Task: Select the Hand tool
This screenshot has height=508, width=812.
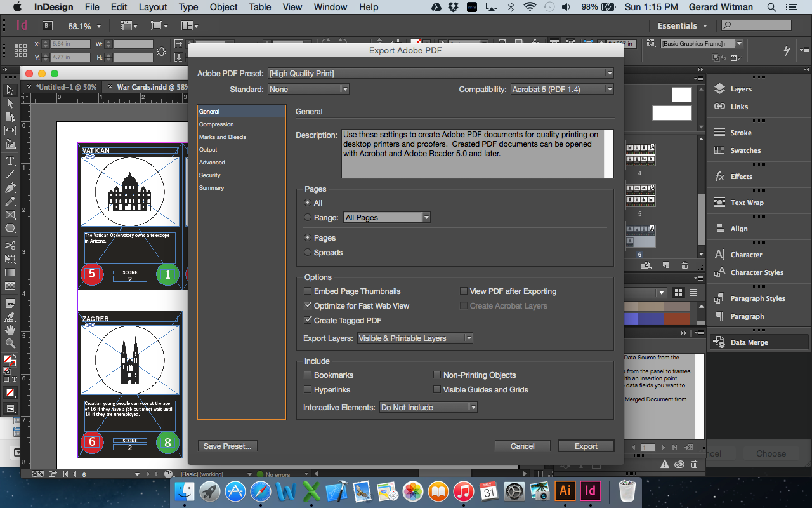Action: point(9,330)
